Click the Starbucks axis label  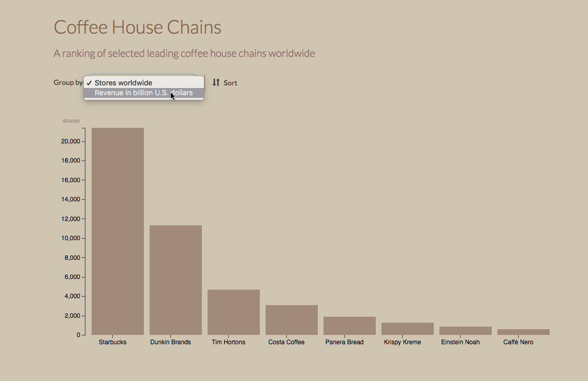pyautogui.click(x=112, y=342)
